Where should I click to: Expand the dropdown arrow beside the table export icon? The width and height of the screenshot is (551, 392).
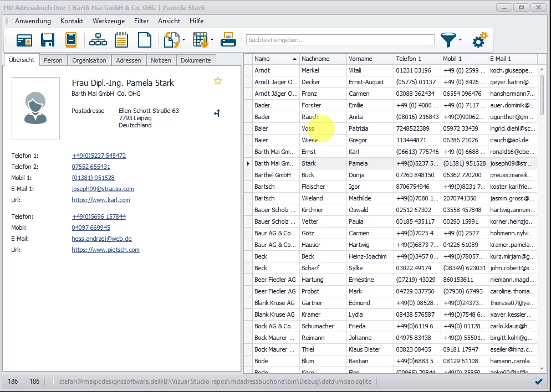[212, 40]
